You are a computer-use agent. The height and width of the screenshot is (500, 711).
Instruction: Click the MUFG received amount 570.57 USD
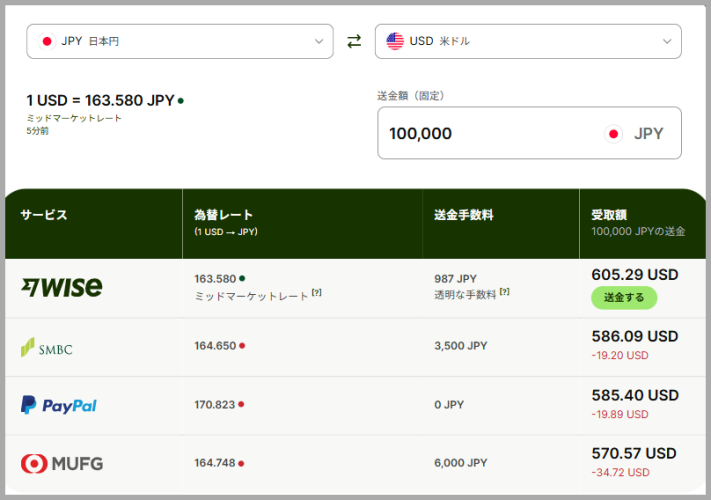[x=634, y=453]
